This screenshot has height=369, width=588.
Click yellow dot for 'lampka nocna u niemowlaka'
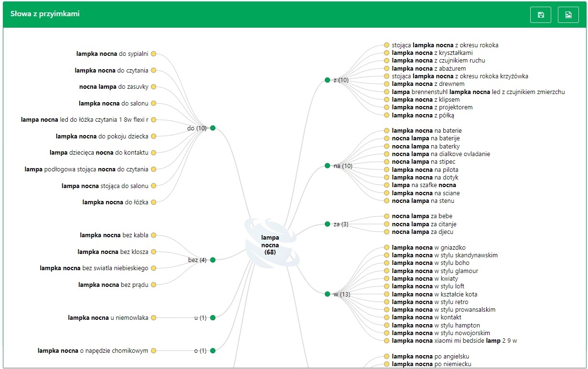click(153, 317)
